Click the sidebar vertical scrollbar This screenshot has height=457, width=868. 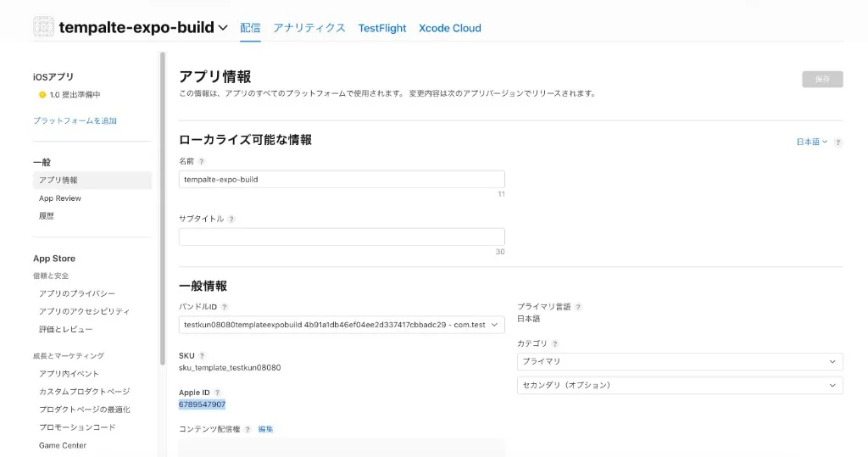(163, 208)
